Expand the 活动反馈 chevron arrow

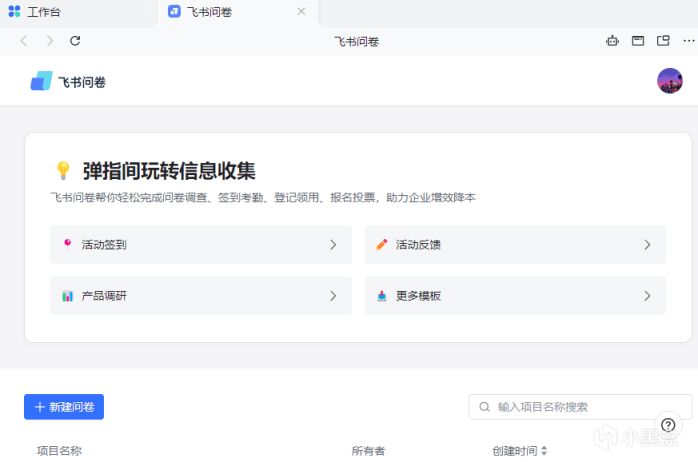647,244
